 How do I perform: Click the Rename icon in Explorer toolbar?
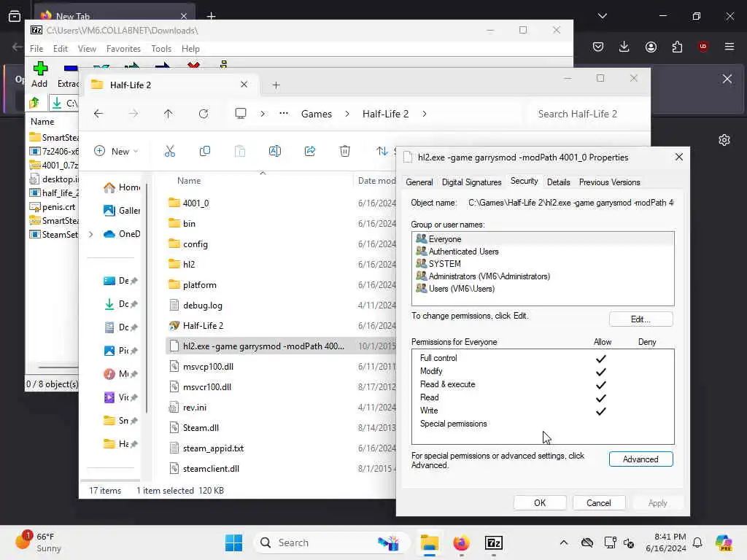(275, 152)
